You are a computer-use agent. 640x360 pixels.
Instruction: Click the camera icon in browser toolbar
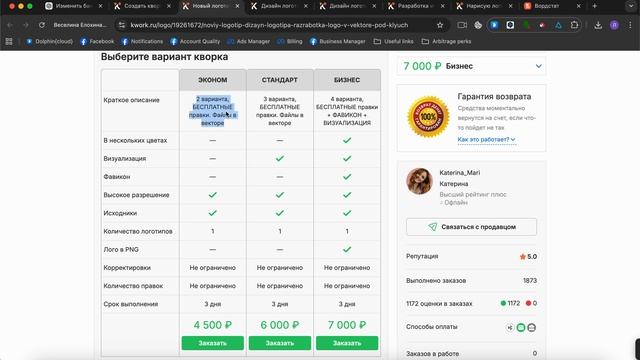(x=462, y=25)
